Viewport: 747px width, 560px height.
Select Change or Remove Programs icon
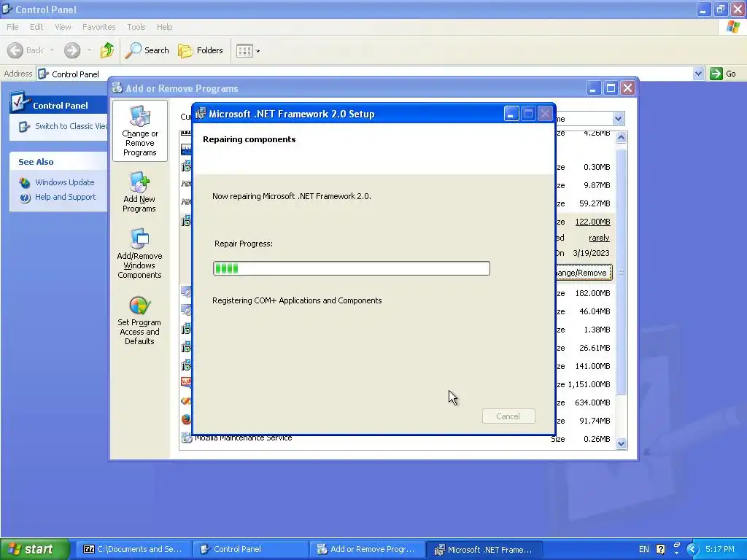coord(139,131)
